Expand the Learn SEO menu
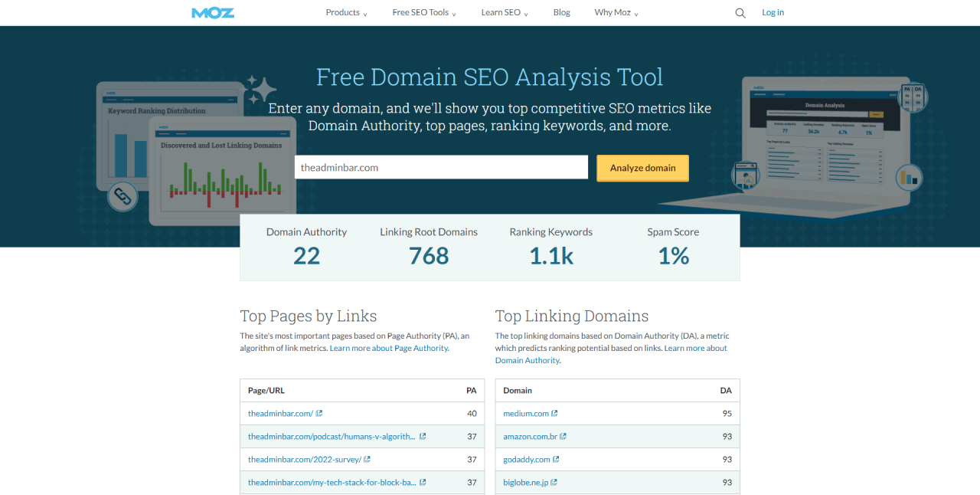Viewport: 980px width, 495px height. [x=505, y=12]
